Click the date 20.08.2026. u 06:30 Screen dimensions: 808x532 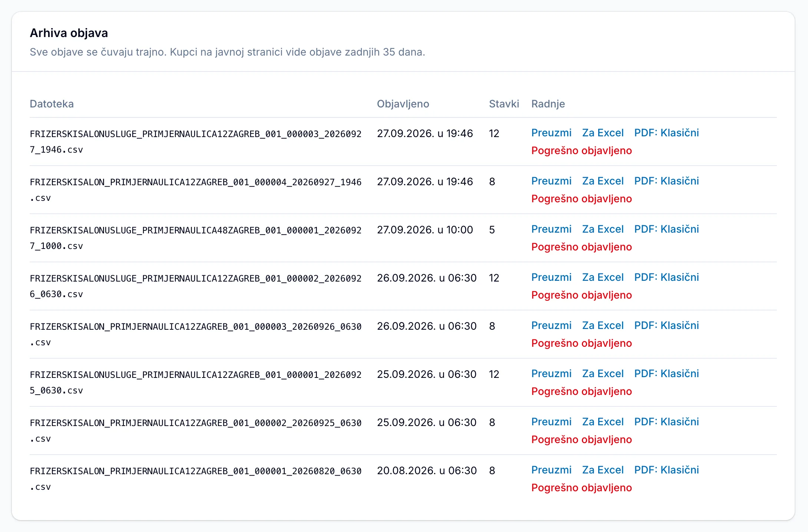(427, 471)
